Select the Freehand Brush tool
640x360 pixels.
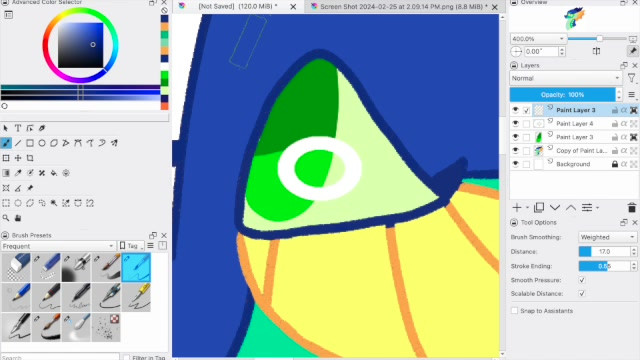point(6,143)
